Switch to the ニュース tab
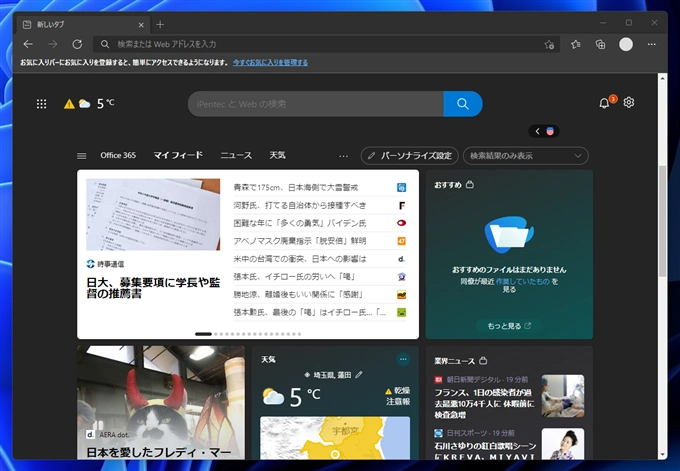The height and width of the screenshot is (471, 680). pyautogui.click(x=236, y=156)
